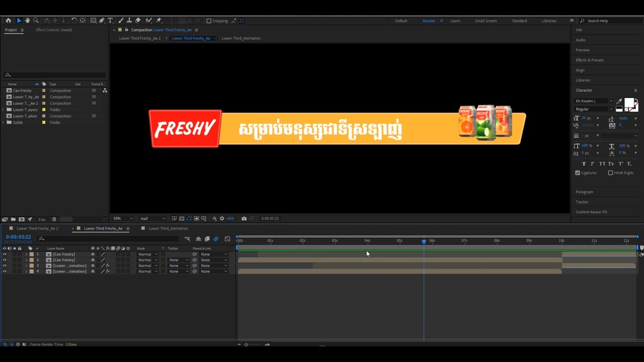Screen dimensions: 644x362
Task: Enable the Snapping checkbox
Action: point(209,21)
